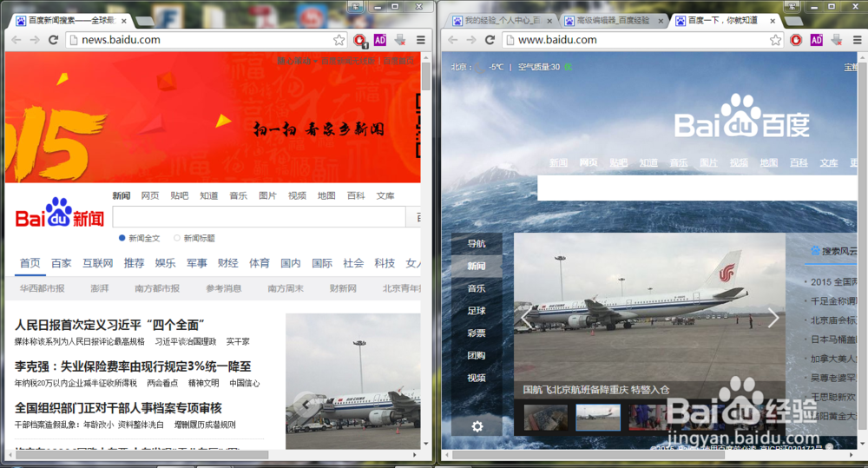Screen dimensions: 868x468
Task: Open Opera-style red extension icon in left window
Action: pos(360,41)
